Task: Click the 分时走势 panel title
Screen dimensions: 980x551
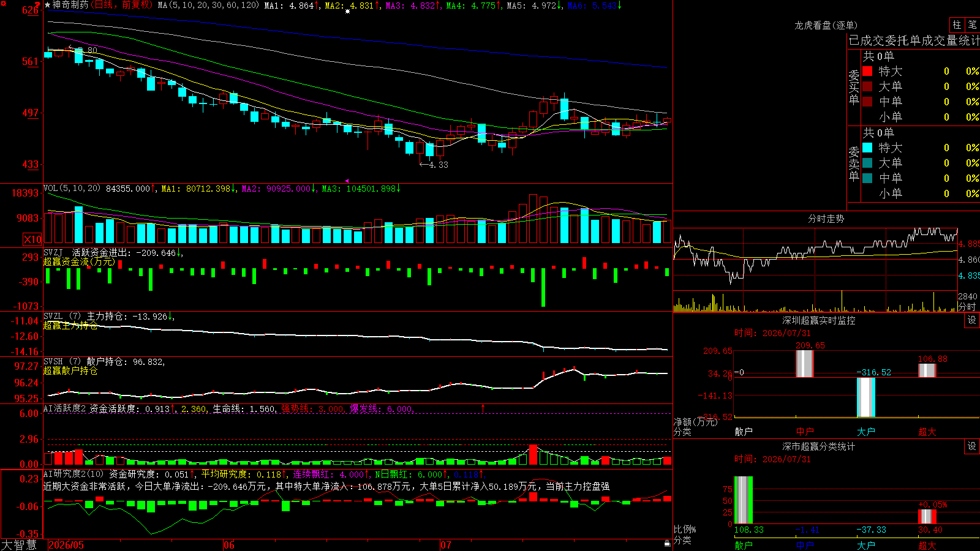Action: (826, 219)
